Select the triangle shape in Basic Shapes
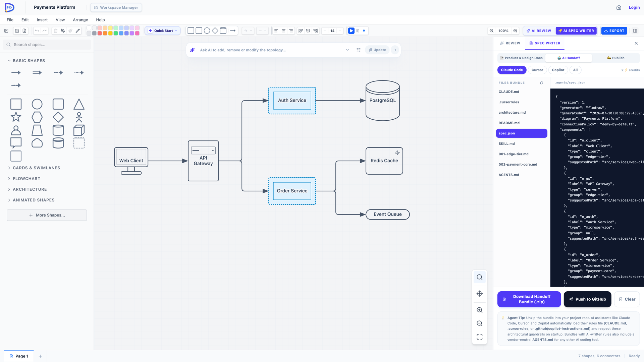This screenshot has width=644, height=362. pos(79,104)
